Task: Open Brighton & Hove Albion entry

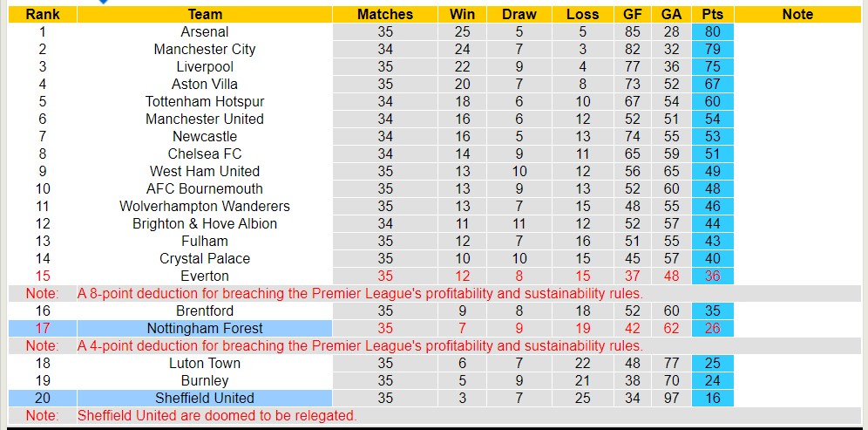Action: click(205, 223)
